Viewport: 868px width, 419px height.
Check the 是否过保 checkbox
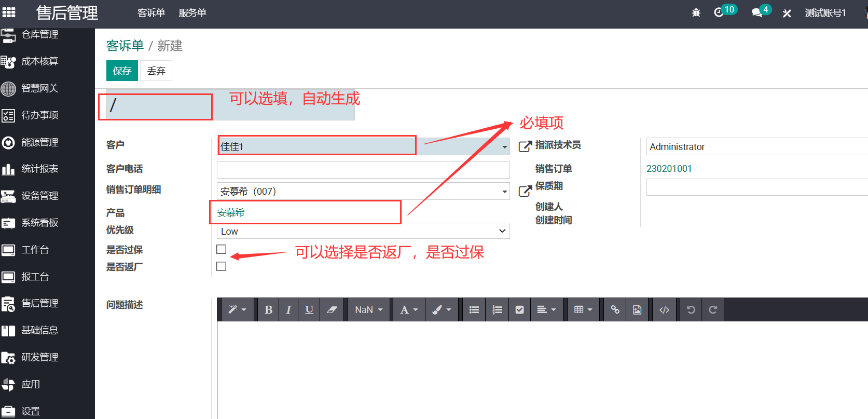222,249
